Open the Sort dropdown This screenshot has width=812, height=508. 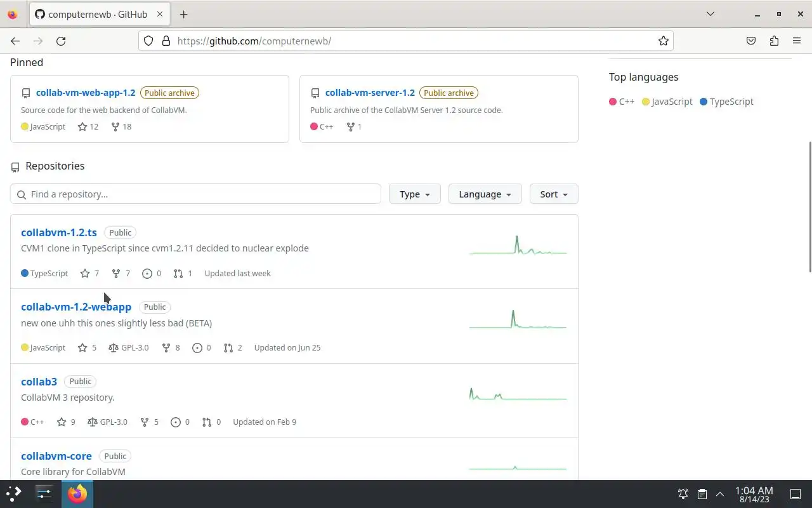pos(554,194)
